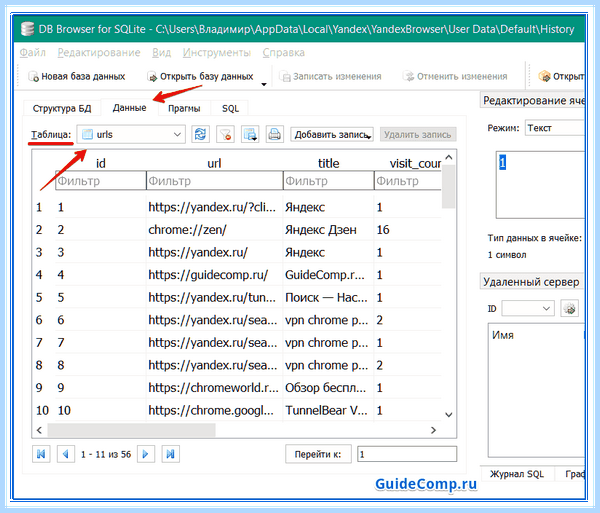The width and height of the screenshot is (600, 513).
Task: Open the Режим Текст dropdown
Action: tap(555, 128)
